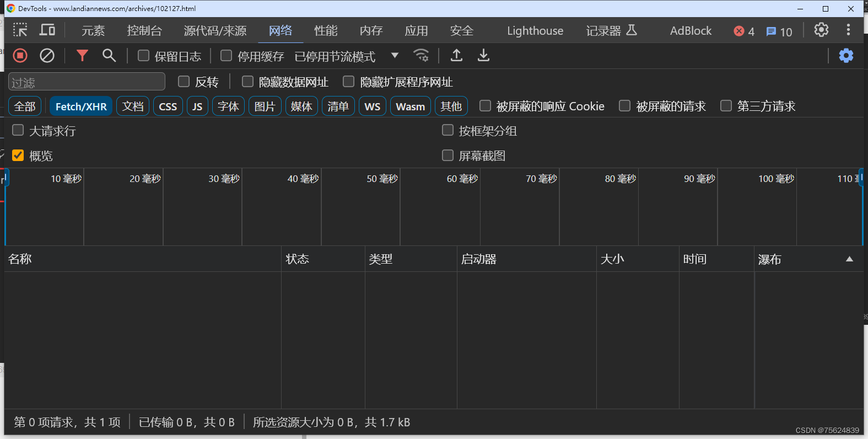The image size is (868, 439).
Task: Click the blue issues count badge
Action: pyautogui.click(x=779, y=31)
